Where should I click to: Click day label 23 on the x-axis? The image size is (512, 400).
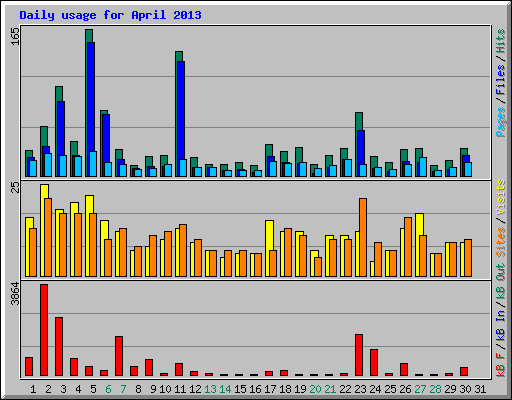point(360,389)
